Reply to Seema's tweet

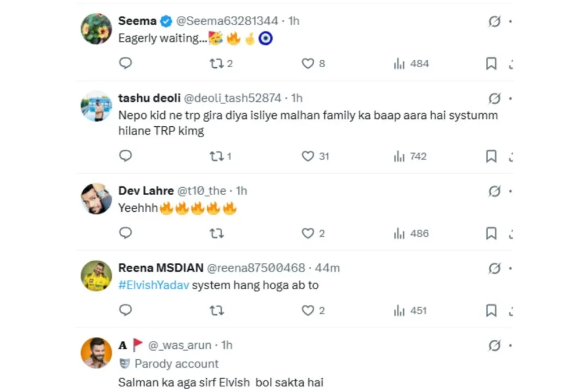pos(125,63)
